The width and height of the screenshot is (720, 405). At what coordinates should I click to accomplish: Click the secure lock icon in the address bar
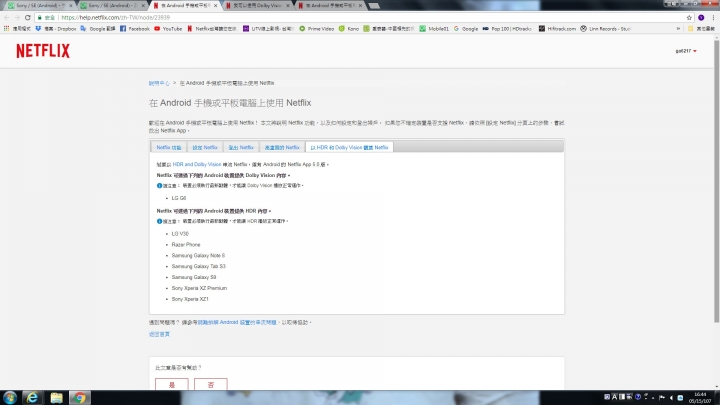[40, 17]
